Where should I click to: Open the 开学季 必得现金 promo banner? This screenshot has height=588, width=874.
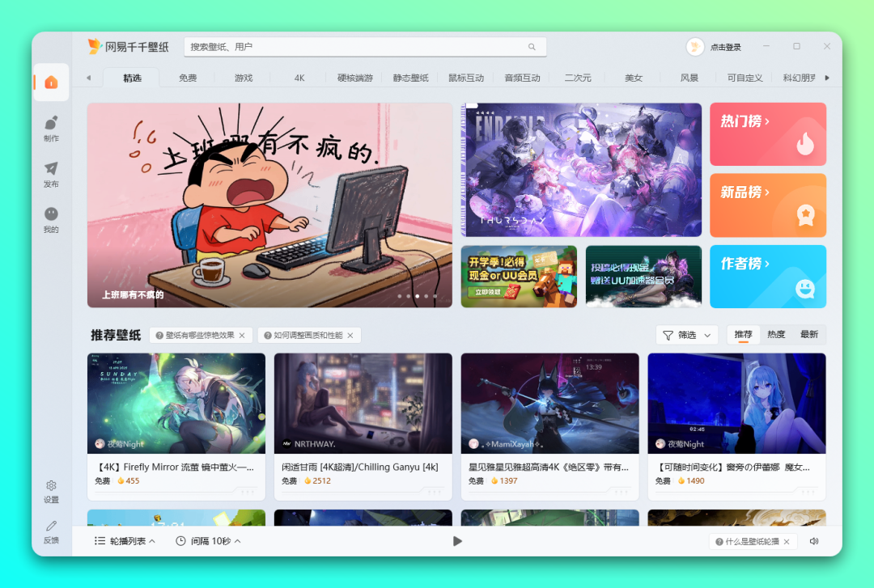pos(519,277)
